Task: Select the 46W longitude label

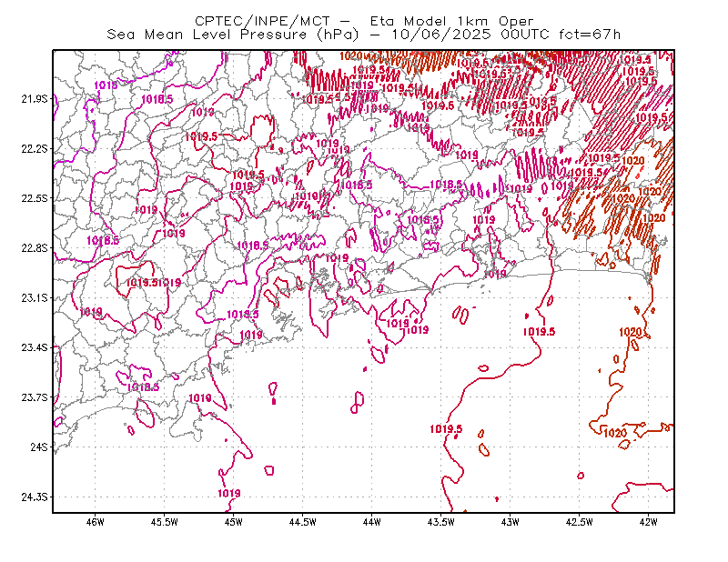Action: pyautogui.click(x=96, y=522)
